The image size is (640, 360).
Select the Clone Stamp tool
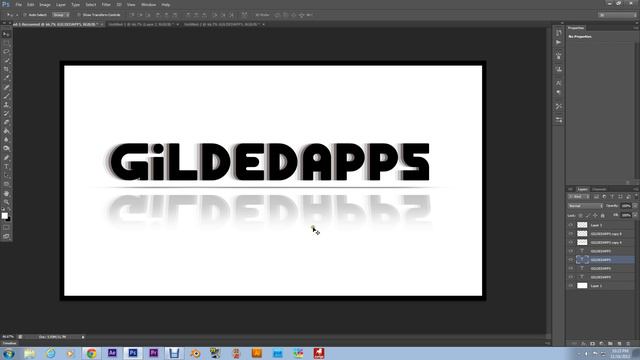pos(6,104)
